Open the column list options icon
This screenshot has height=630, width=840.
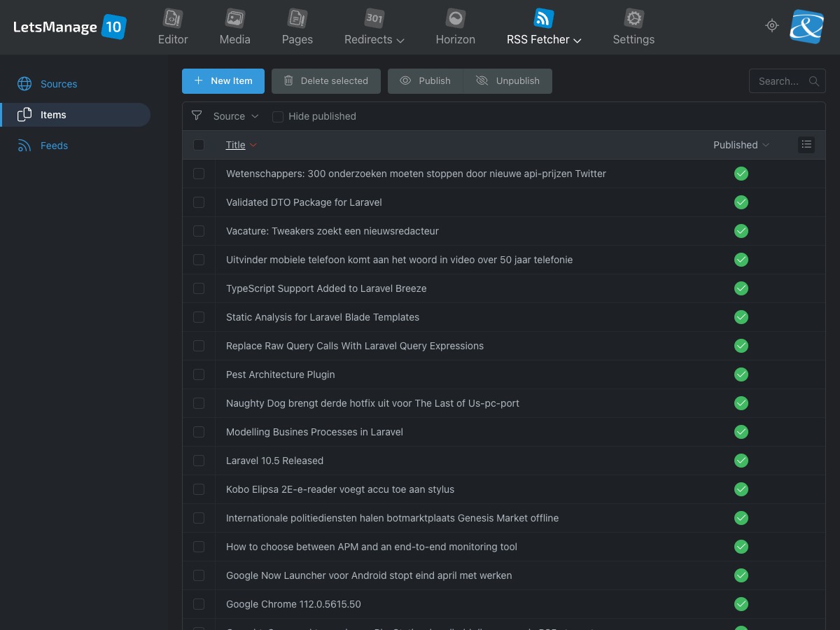(x=806, y=145)
